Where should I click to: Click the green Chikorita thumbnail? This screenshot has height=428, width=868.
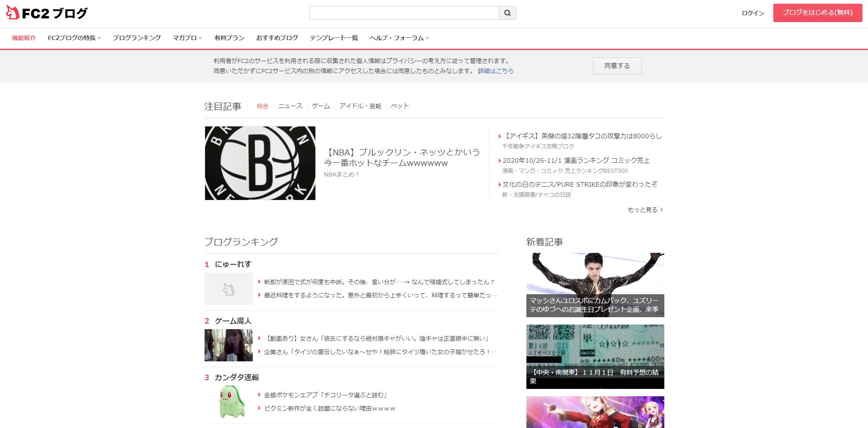pyautogui.click(x=232, y=402)
